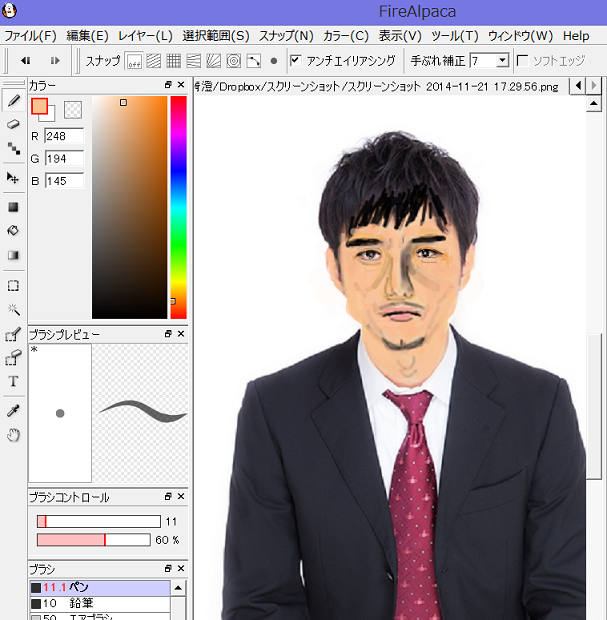Click canvas vertical scrollbar up arrow

(594, 104)
